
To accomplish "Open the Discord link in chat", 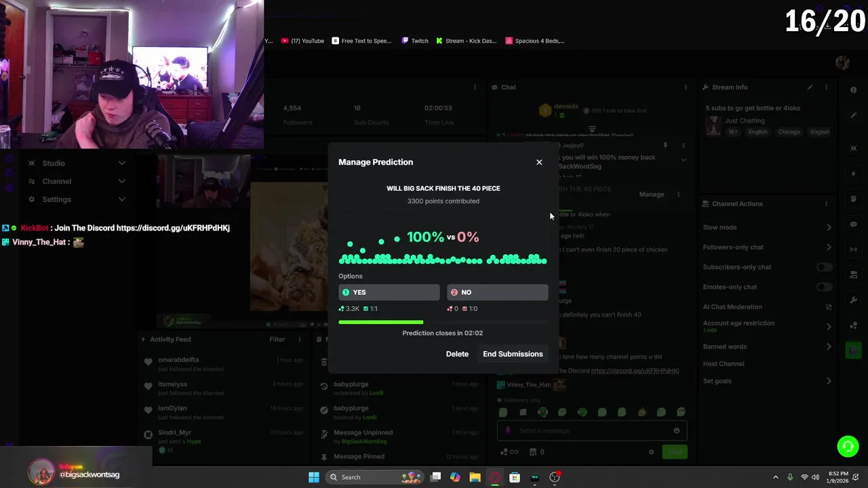I will (635, 371).
